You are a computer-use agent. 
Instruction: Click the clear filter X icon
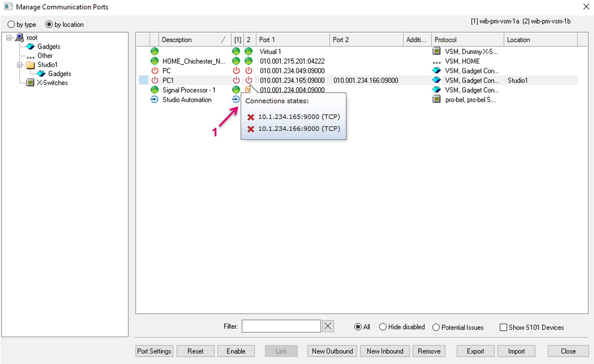click(x=328, y=326)
